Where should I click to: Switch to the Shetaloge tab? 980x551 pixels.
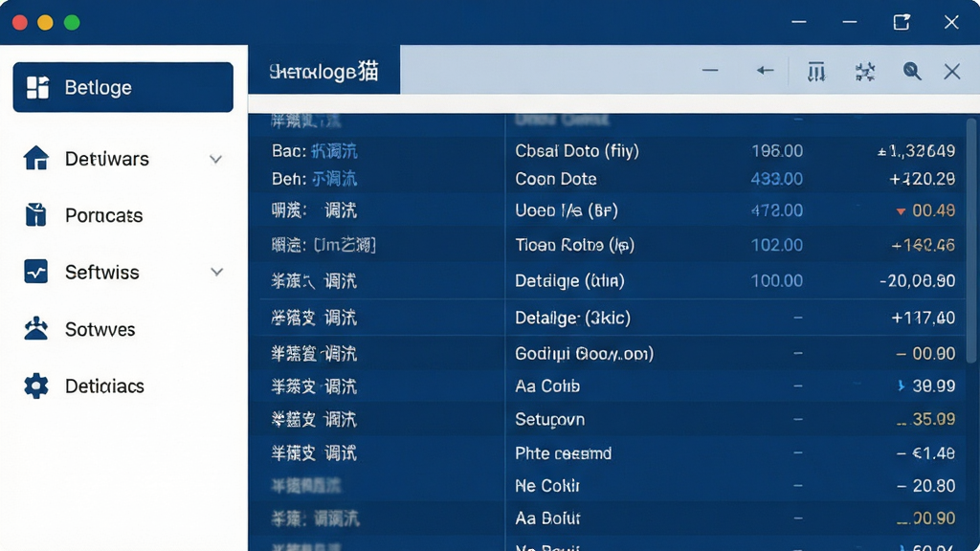pyautogui.click(x=323, y=71)
